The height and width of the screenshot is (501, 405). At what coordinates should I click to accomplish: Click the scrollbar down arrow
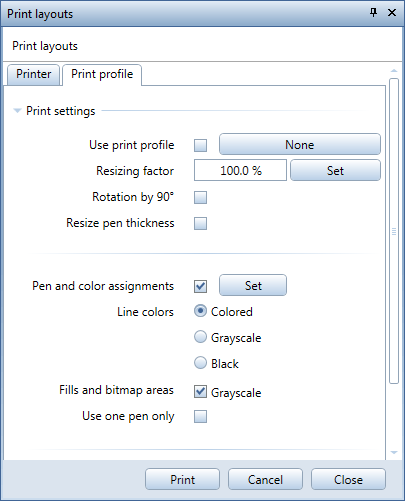394,452
